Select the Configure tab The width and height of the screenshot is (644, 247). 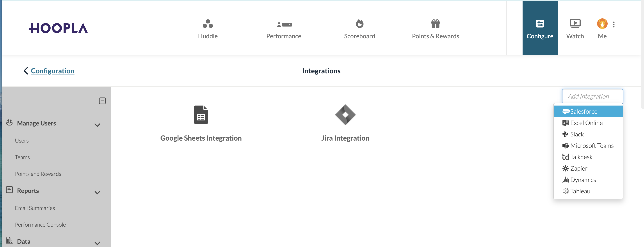pos(540,28)
